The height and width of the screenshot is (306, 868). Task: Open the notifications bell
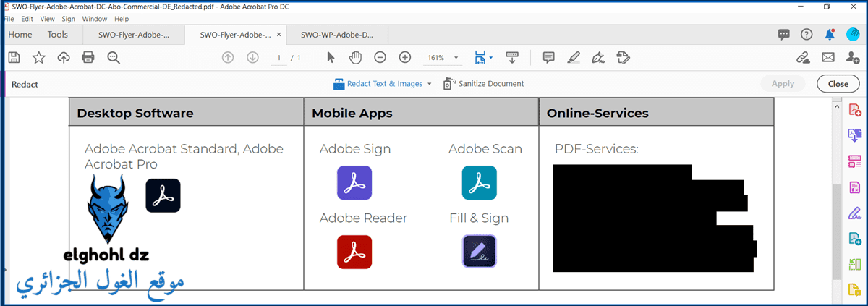pos(830,34)
